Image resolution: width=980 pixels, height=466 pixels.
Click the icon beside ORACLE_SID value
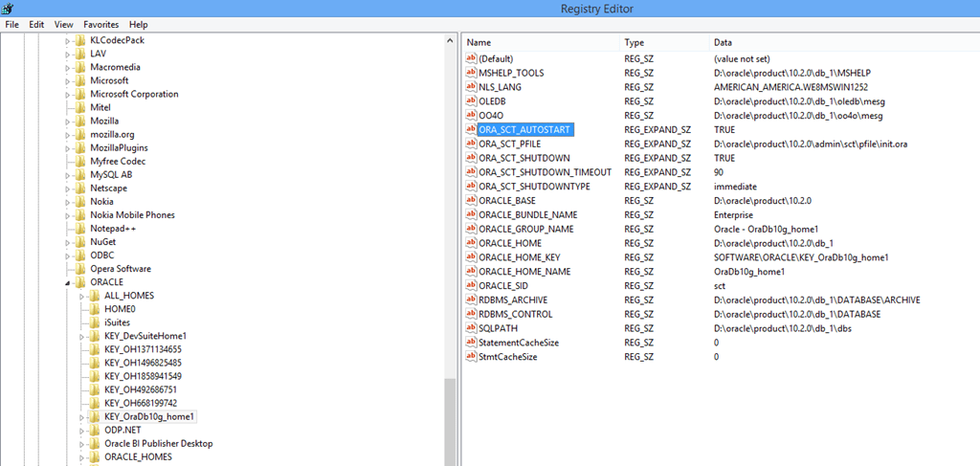471,285
